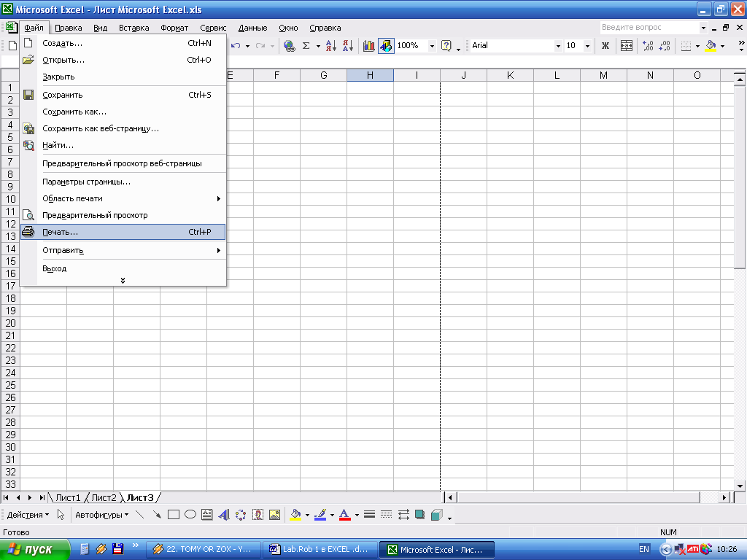Viewport: 747px width, 560px height.
Task: Open Shadow Style options
Action: click(x=419, y=514)
